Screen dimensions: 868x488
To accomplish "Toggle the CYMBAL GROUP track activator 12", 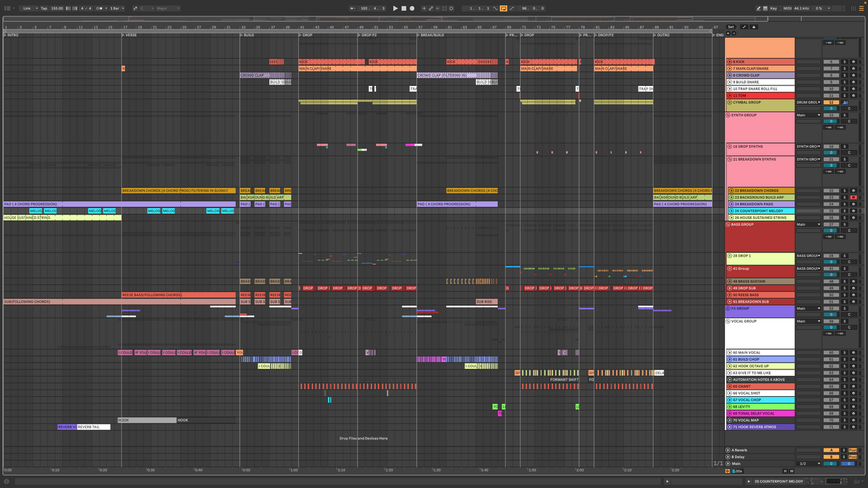I will (x=831, y=103).
